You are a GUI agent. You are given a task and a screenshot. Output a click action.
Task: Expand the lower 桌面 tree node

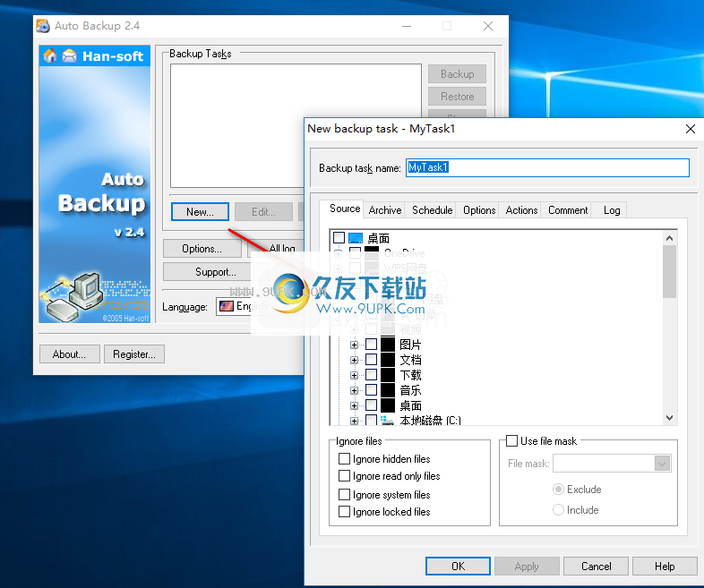tap(355, 406)
